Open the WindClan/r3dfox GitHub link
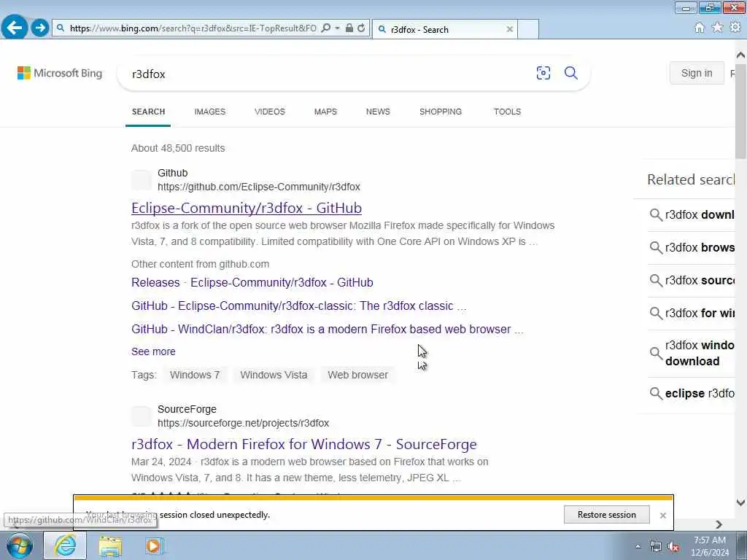 click(328, 329)
